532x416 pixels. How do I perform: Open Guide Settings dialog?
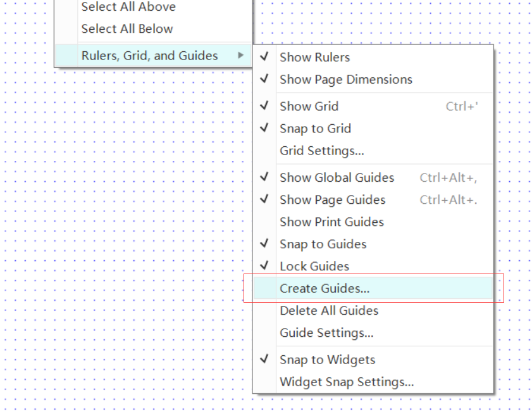coord(326,333)
